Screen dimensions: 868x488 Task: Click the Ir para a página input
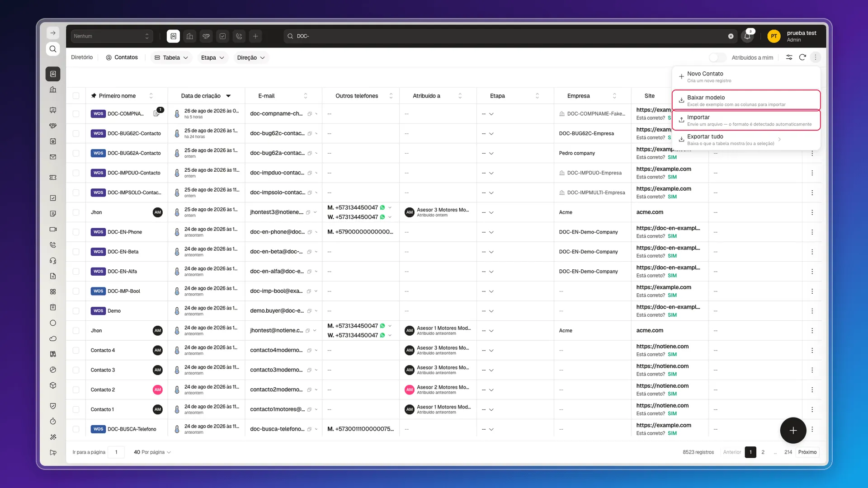[116, 452]
